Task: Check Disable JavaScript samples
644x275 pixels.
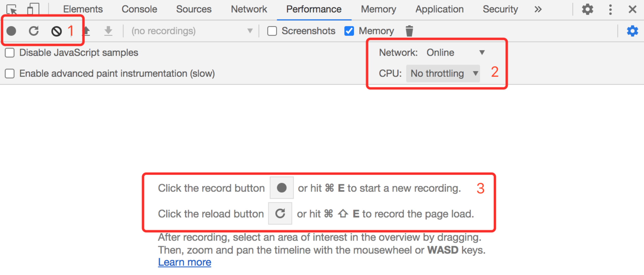Action: [x=10, y=53]
